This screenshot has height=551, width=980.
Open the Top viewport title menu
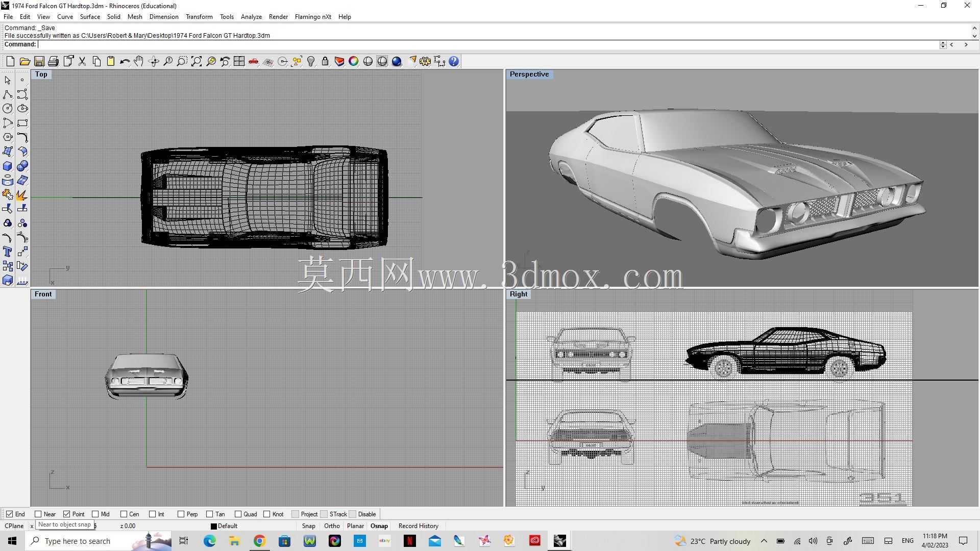pos(41,74)
